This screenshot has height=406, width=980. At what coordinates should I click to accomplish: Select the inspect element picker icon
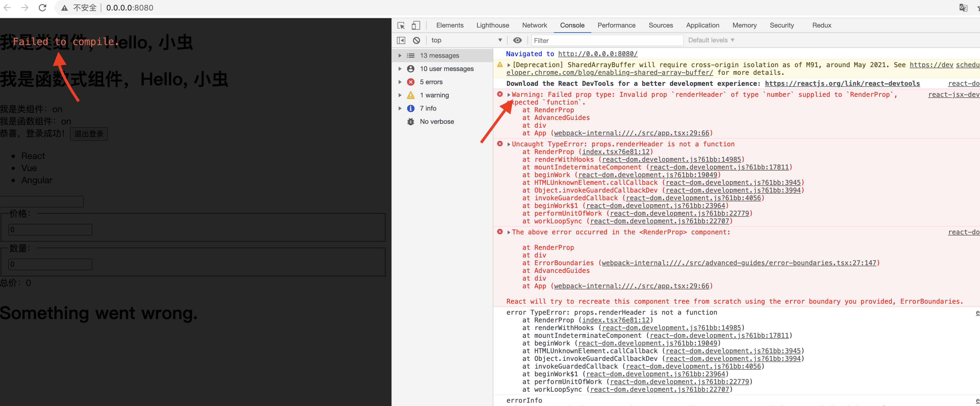point(401,26)
